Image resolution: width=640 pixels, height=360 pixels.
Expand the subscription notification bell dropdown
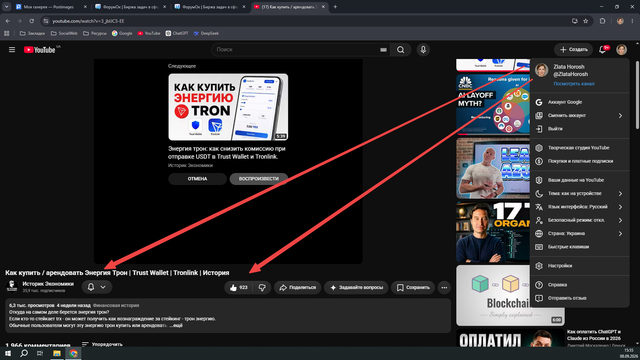point(97,287)
